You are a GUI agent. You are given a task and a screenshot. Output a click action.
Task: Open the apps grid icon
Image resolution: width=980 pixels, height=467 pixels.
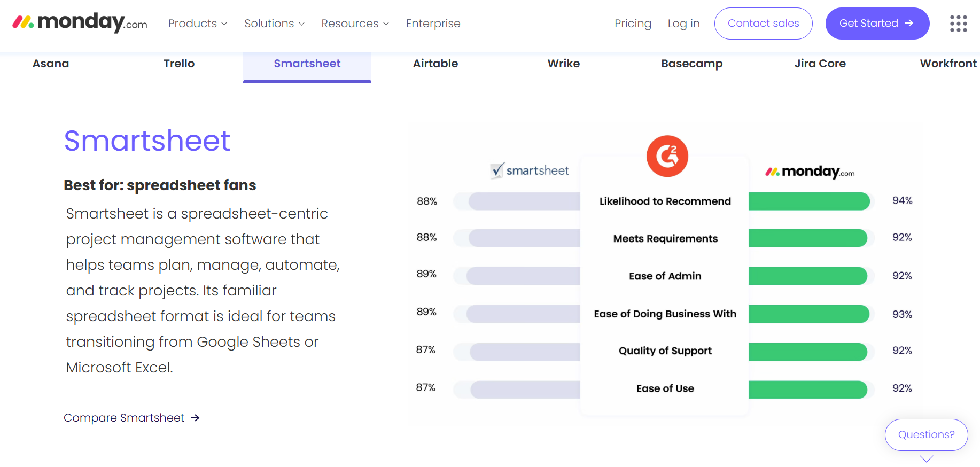(x=958, y=24)
